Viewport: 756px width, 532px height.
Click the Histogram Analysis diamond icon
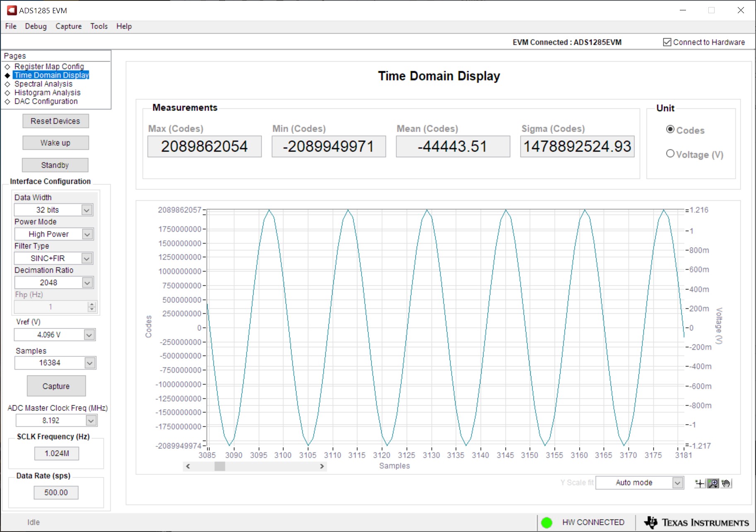click(7, 93)
